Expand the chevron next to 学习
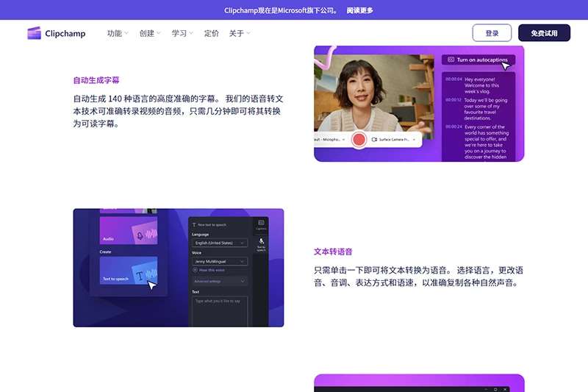 click(191, 33)
